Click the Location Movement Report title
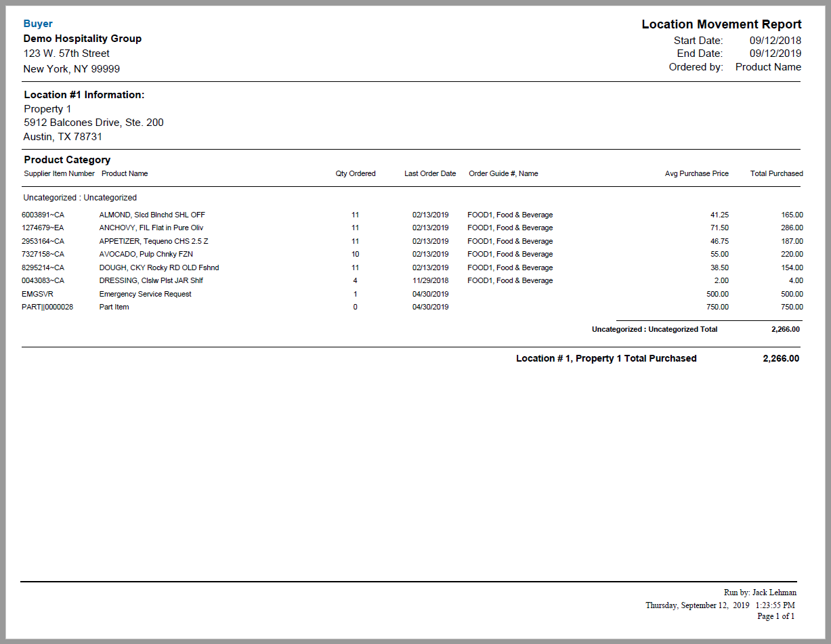This screenshot has width=831, height=644. point(721,24)
